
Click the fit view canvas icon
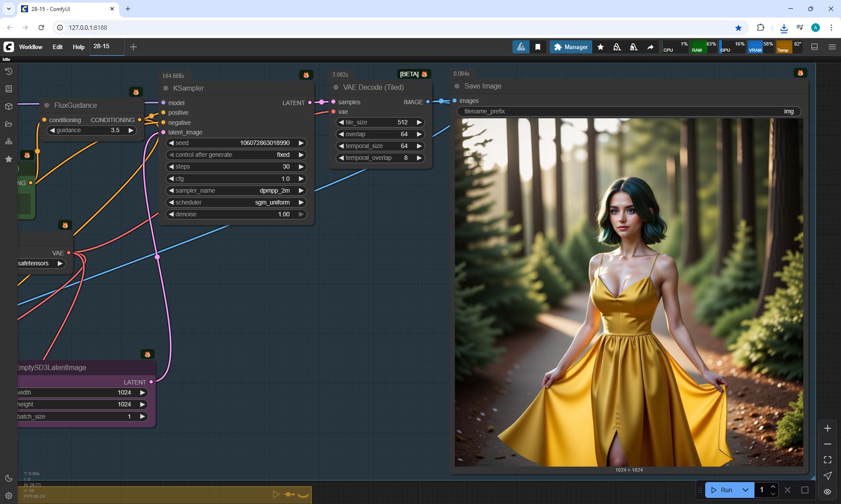827,460
